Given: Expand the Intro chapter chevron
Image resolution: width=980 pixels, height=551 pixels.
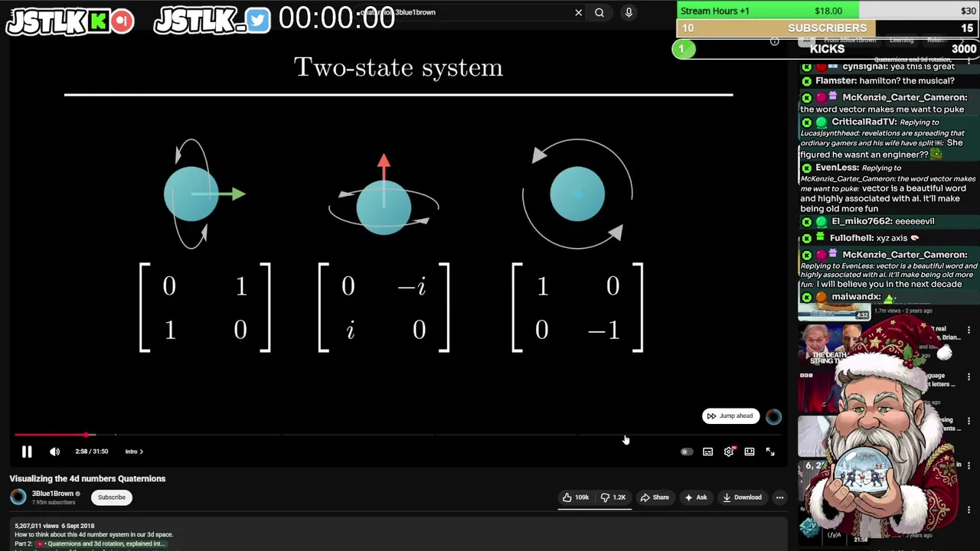Looking at the screenshot, I should click(141, 452).
